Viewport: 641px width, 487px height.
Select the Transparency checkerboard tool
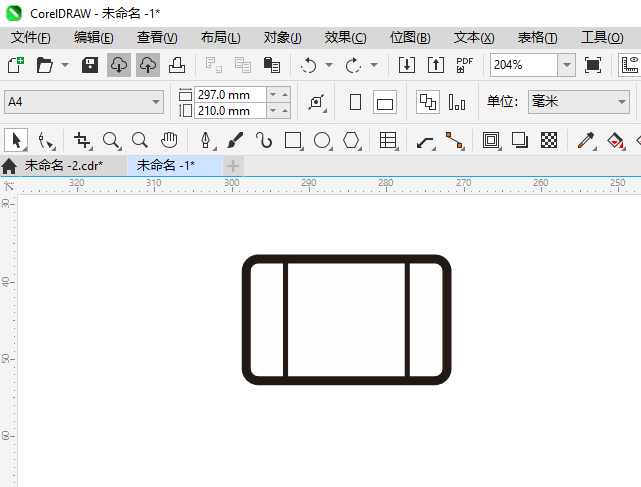tap(549, 140)
